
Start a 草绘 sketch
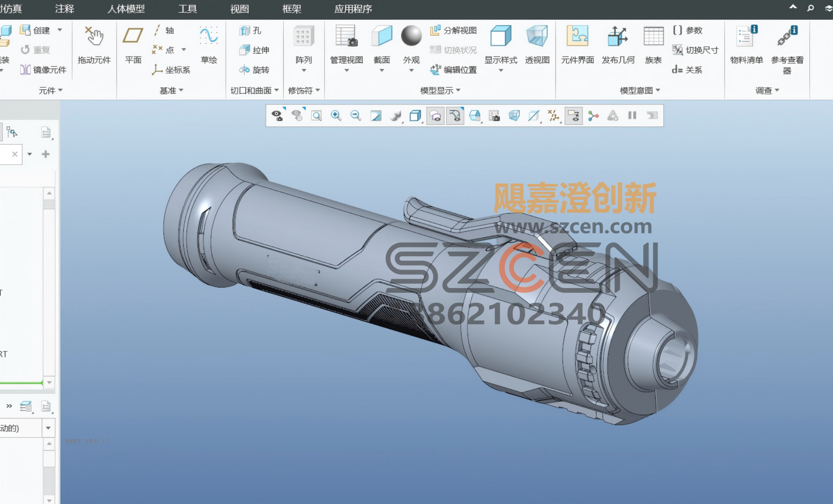pos(209,45)
